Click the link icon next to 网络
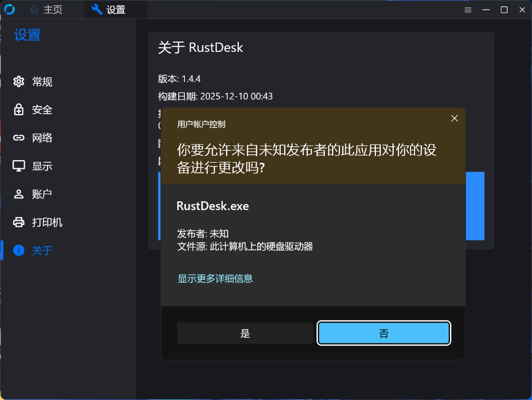 (x=19, y=138)
